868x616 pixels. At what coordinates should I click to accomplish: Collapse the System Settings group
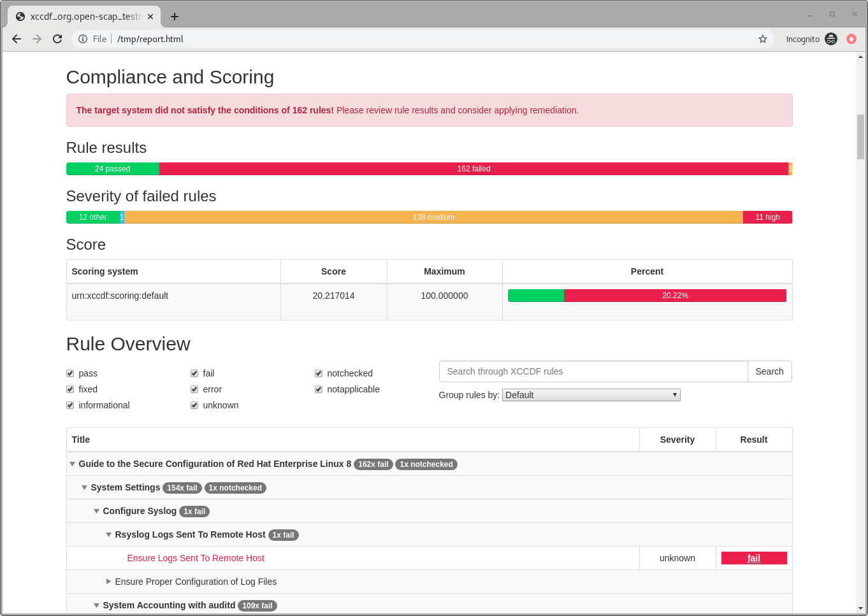pyautogui.click(x=84, y=487)
